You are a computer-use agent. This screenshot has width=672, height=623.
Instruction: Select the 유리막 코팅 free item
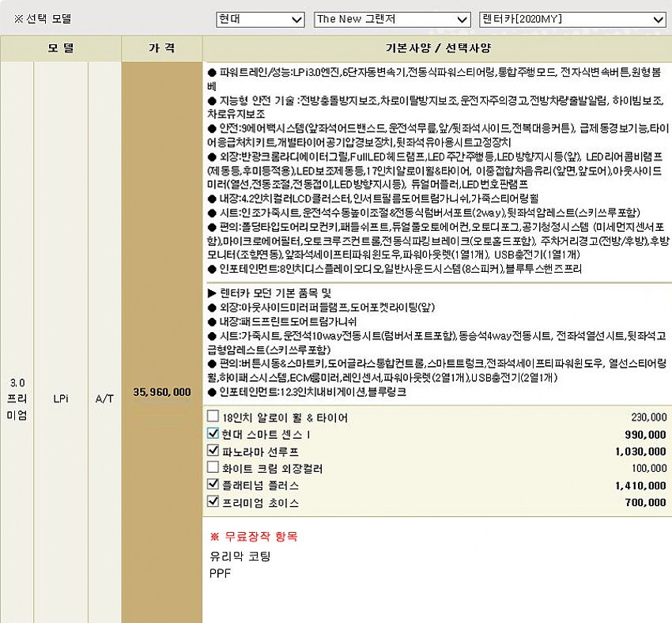coord(240,556)
